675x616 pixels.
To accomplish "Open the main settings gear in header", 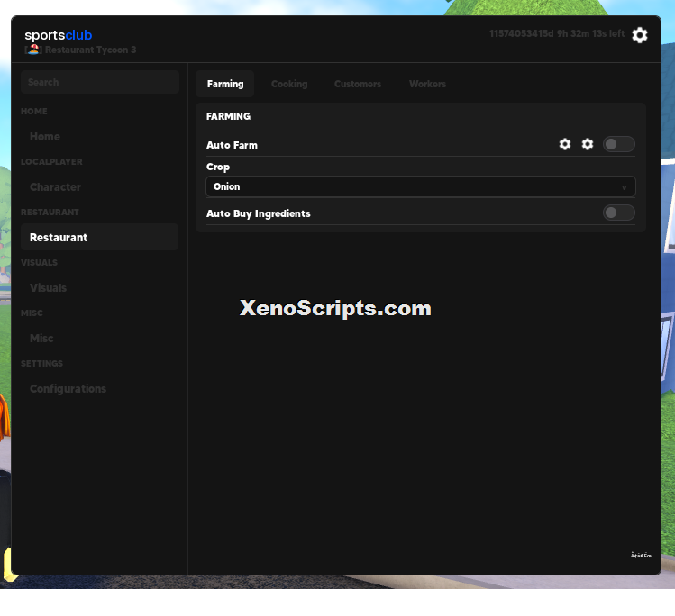I will [639, 35].
